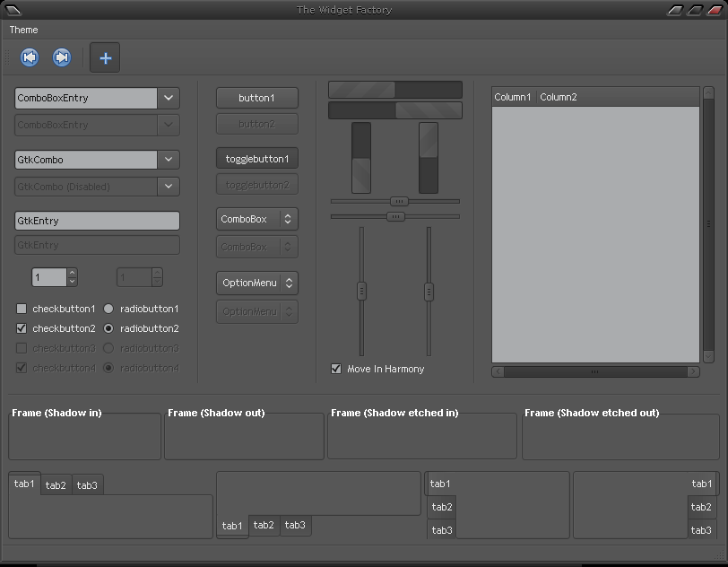Open the OptionMenu selector
Image resolution: width=728 pixels, height=567 pixels.
tap(256, 283)
